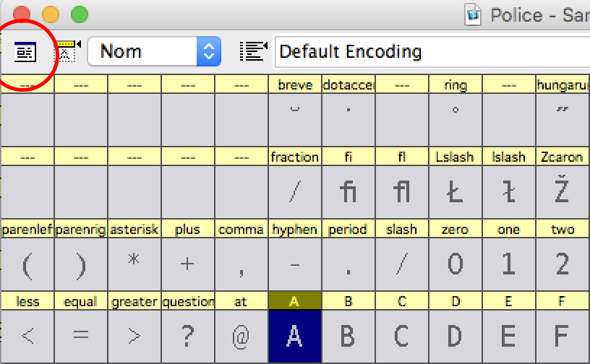Viewport: 590px width, 364px height.
Task: Select the B glyph cell
Action: tap(348, 337)
